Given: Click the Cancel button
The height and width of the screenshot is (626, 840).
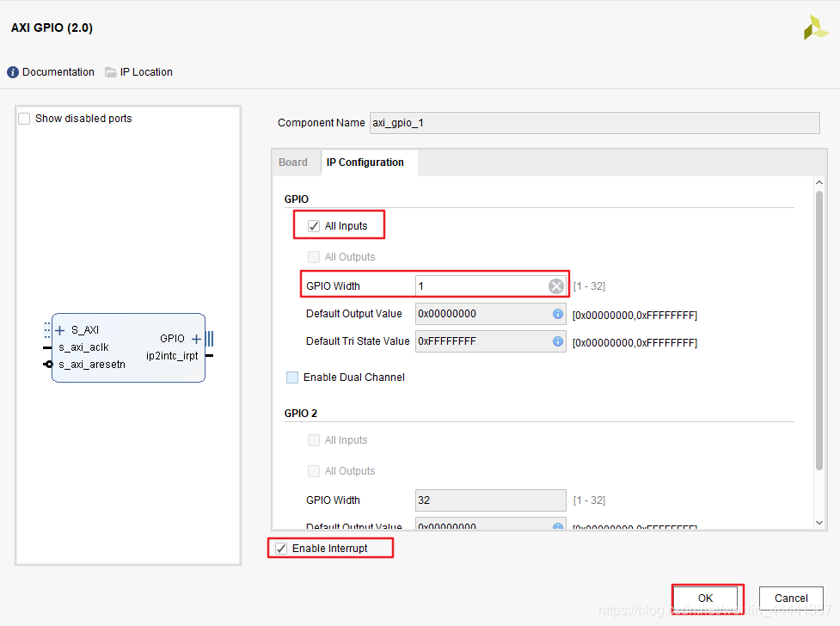Looking at the screenshot, I should point(791,598).
